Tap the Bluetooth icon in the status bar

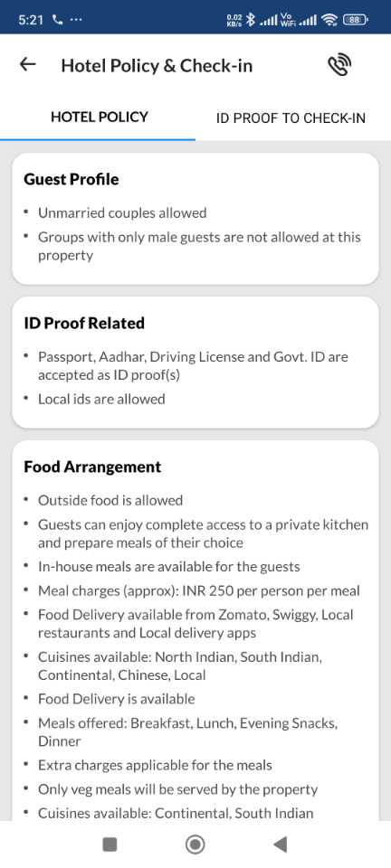(251, 20)
